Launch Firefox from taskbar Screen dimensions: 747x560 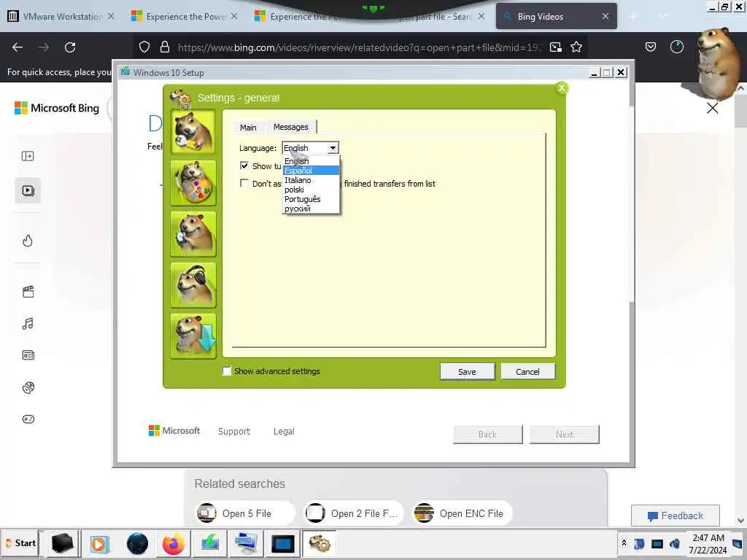click(x=173, y=543)
